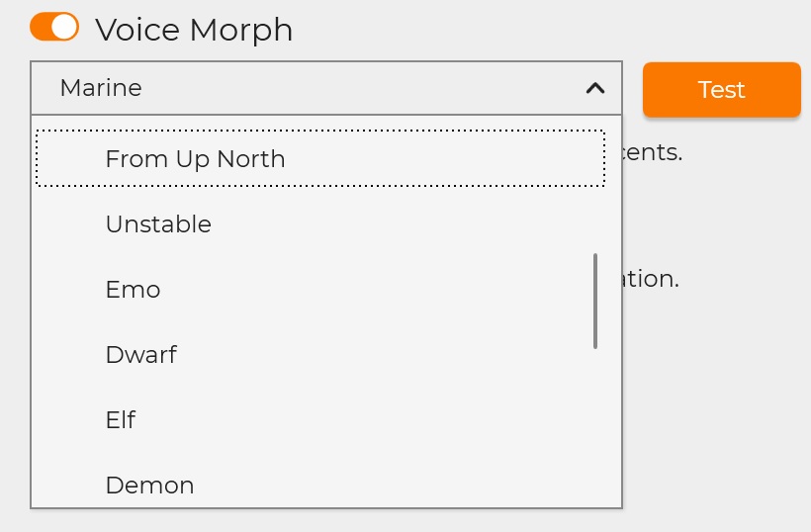Screen dimensions: 811x532
Task: Collapse the dropdown with the up chevron
Action: point(595,88)
